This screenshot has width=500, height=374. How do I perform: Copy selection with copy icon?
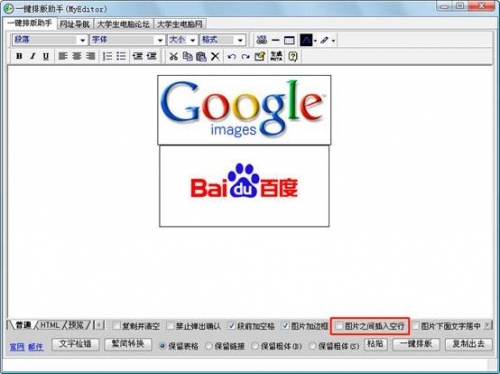[187, 56]
